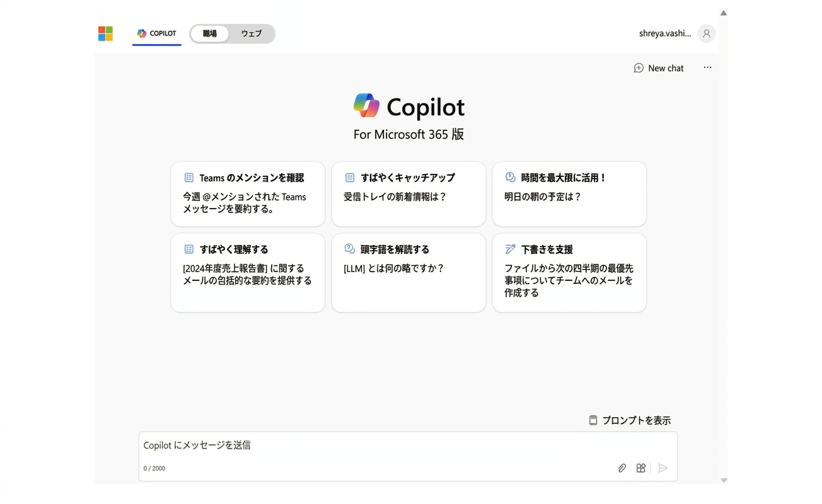This screenshot has width=822, height=504.
Task: Open the shreya.vashi... account name
Action: (x=665, y=33)
